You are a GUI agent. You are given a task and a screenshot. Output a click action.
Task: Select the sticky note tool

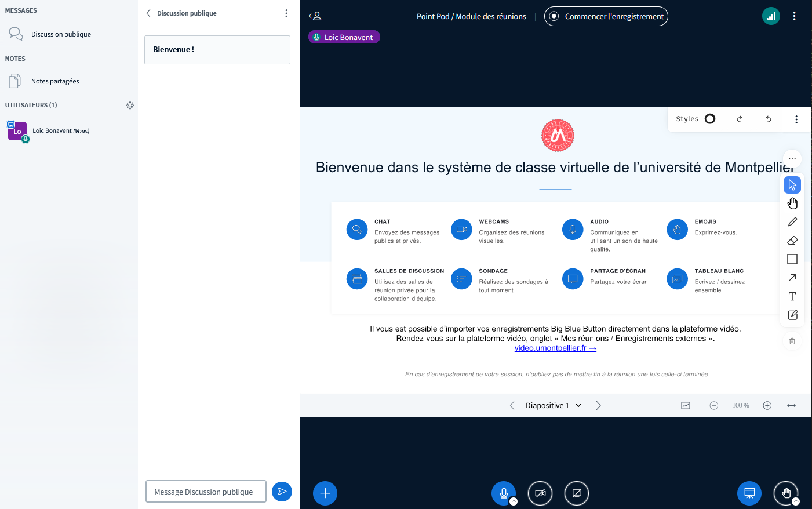click(x=792, y=315)
